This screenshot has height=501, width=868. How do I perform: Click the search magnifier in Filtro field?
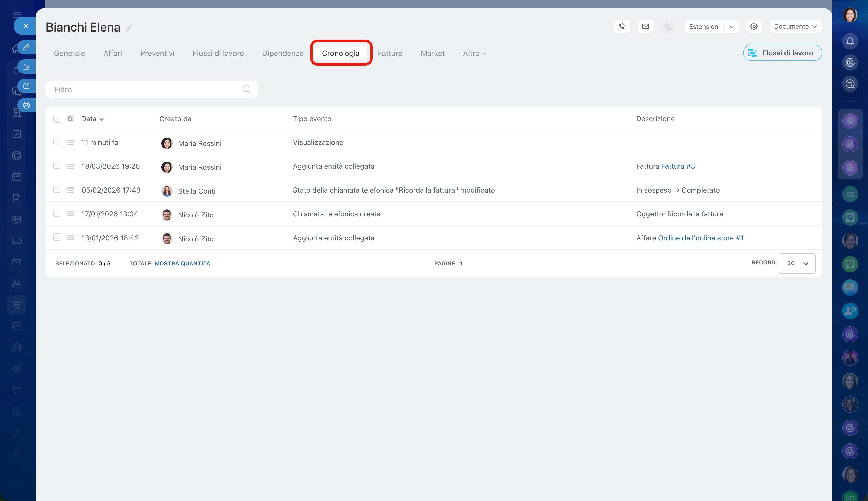tap(246, 89)
